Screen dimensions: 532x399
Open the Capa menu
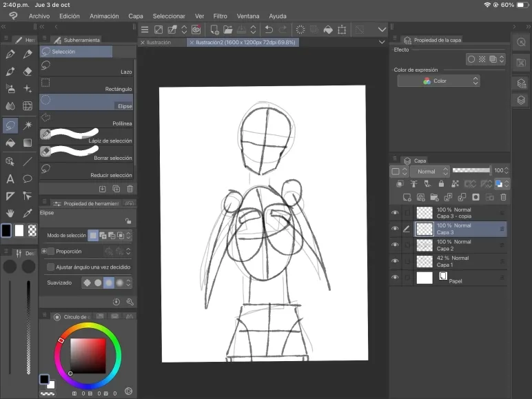point(135,16)
